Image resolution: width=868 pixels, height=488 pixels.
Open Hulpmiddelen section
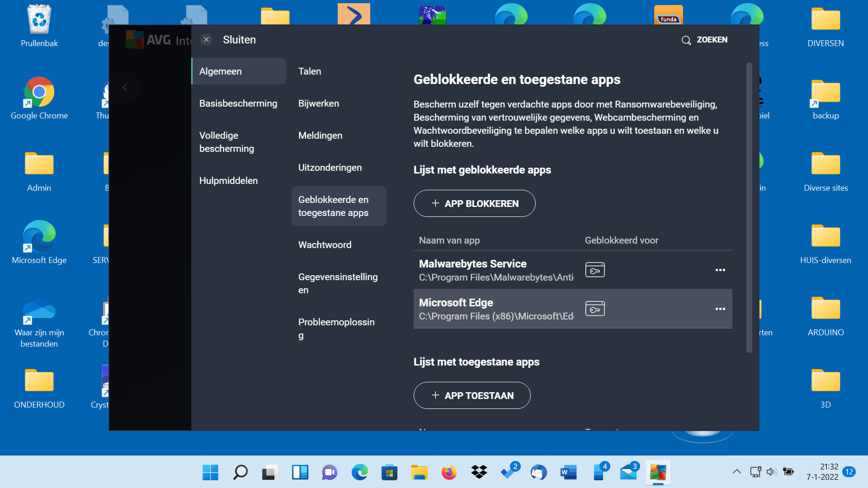click(x=228, y=181)
